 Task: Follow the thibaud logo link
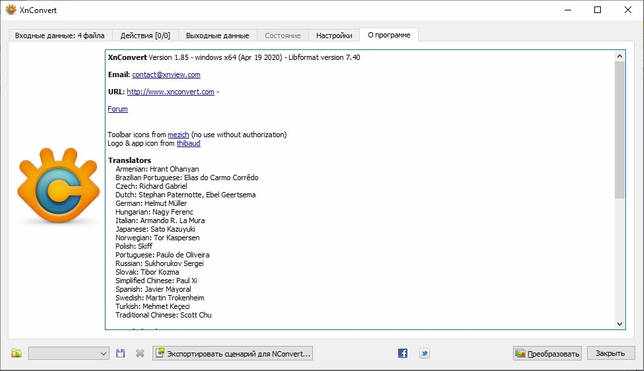coord(189,143)
